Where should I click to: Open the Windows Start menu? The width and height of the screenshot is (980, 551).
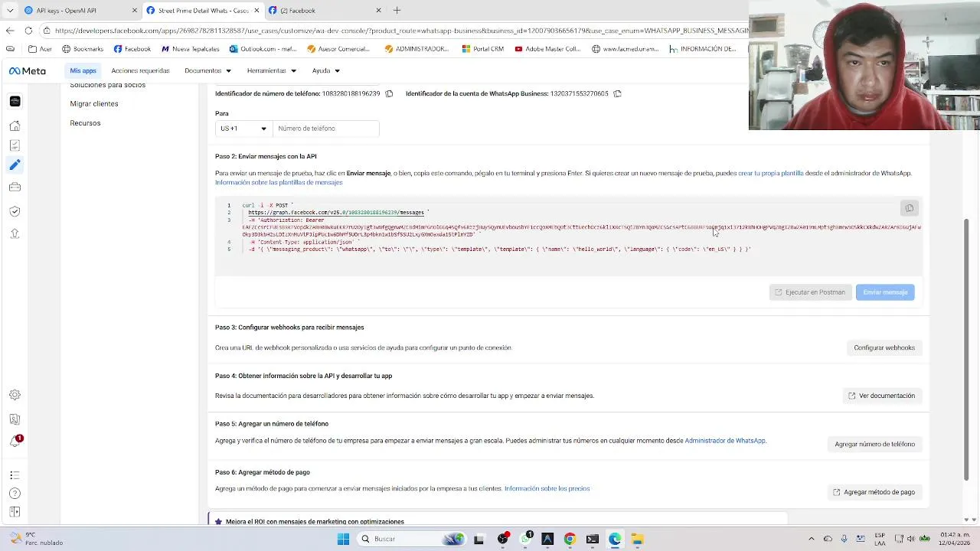(343, 539)
